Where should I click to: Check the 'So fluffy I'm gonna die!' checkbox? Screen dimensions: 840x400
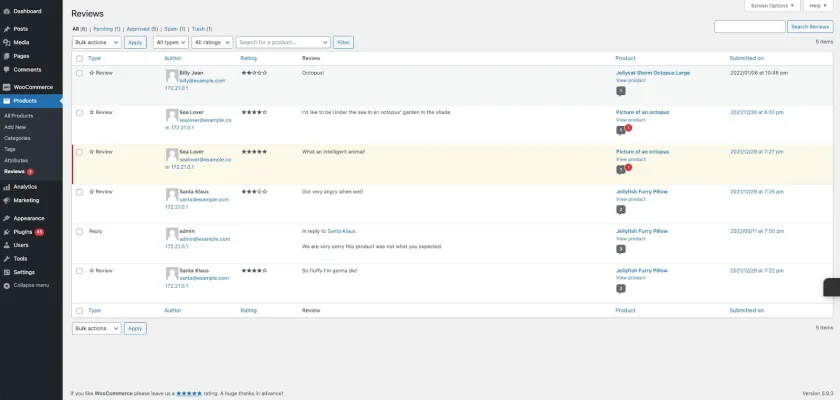point(79,271)
